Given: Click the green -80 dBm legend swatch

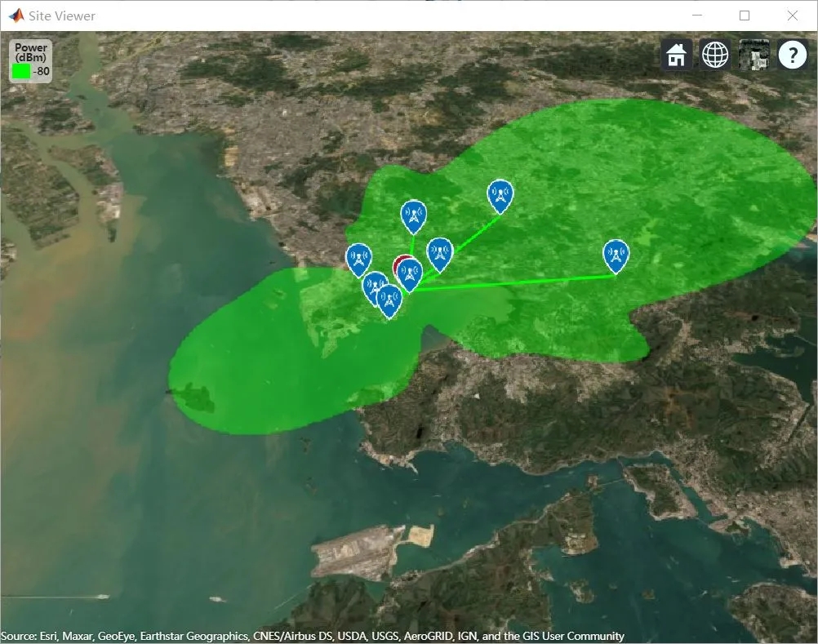Looking at the screenshot, I should [21, 72].
